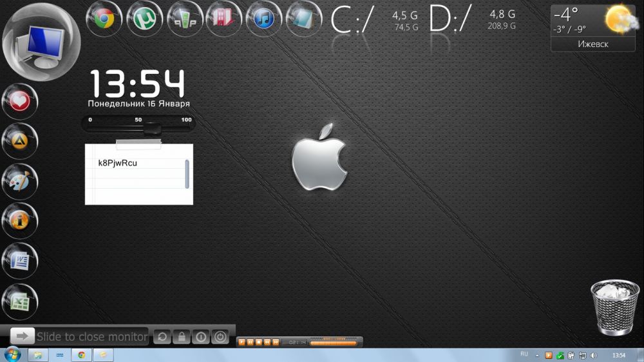Click the power plug tray icon

(x=571, y=356)
